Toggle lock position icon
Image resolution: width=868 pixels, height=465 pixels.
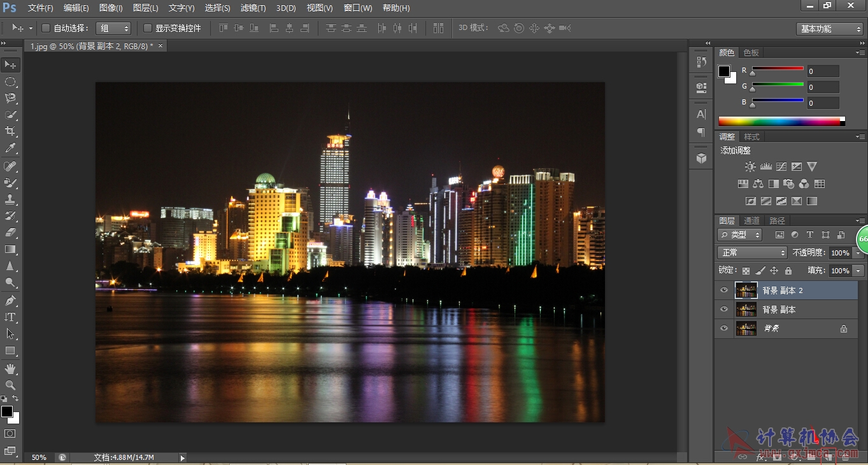pyautogui.click(x=774, y=271)
